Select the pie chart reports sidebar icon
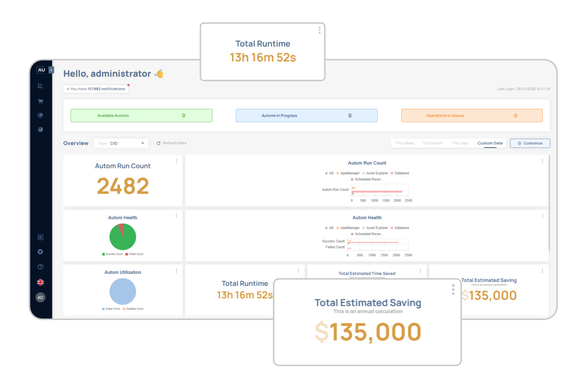Screen dimensions: 588x392 pyautogui.click(x=41, y=129)
